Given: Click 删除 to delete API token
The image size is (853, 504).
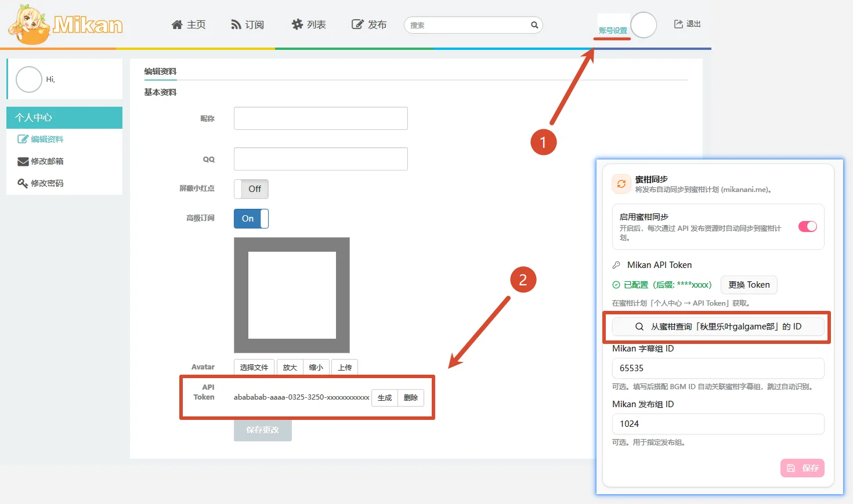Looking at the screenshot, I should coord(411,398).
